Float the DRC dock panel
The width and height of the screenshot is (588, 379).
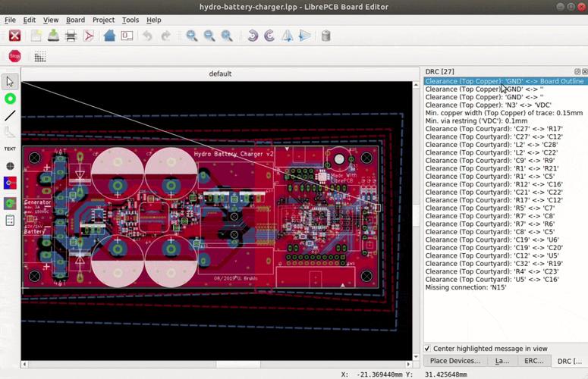[x=577, y=71]
